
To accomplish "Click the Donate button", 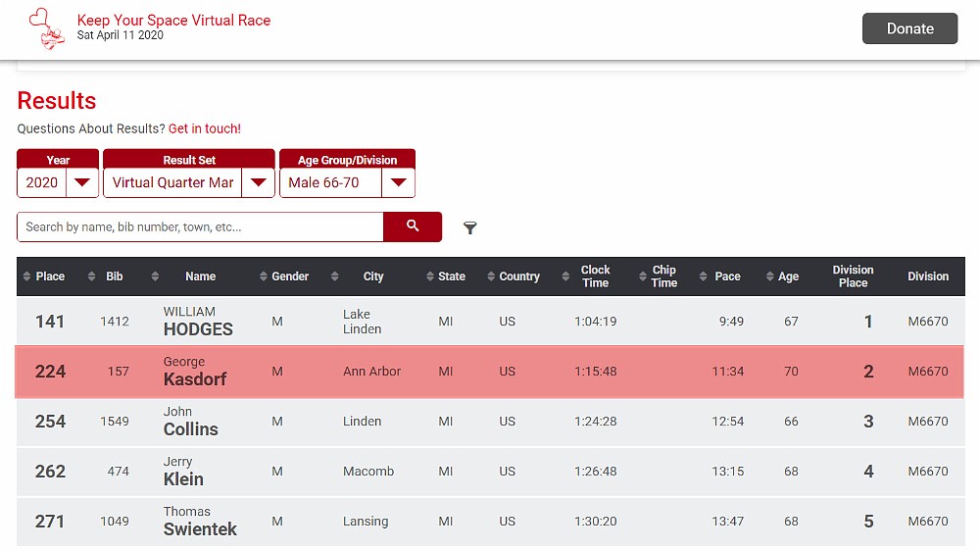I will click(x=909, y=28).
